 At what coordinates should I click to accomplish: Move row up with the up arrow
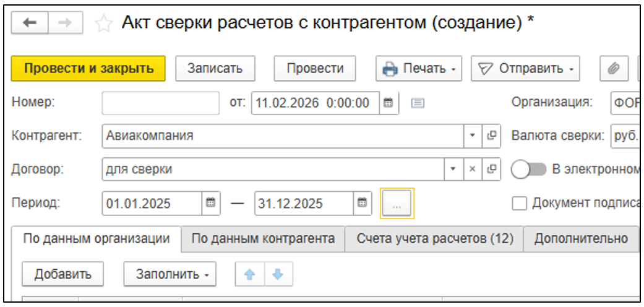250,274
